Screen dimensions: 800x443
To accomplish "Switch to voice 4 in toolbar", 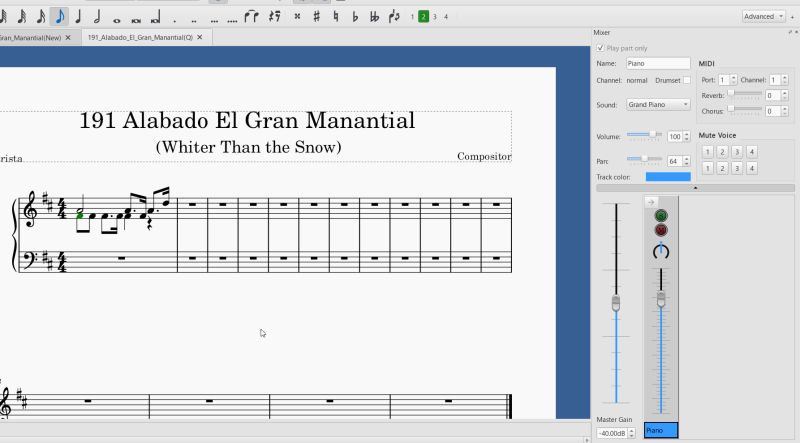I will click(446, 17).
